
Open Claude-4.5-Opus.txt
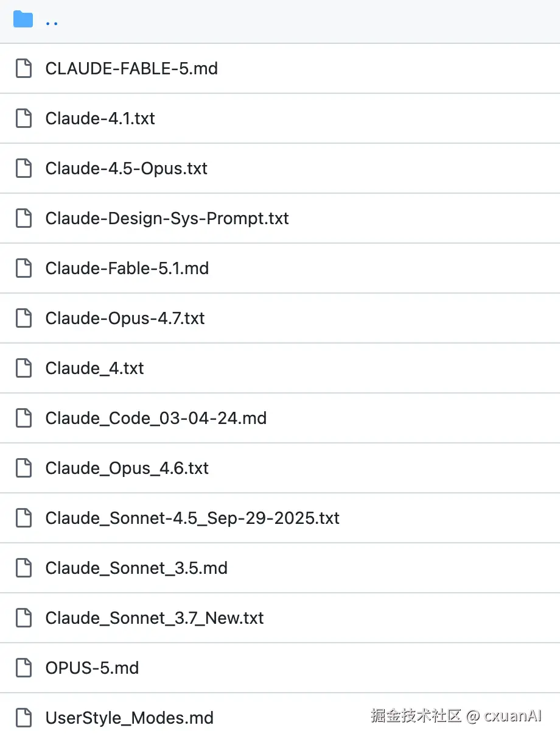click(x=127, y=168)
